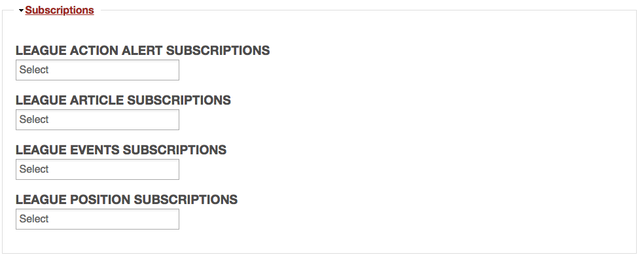Image resolution: width=644 pixels, height=259 pixels.
Task: Collapse the Subscriptions section using its triangle
Action: (21, 10)
